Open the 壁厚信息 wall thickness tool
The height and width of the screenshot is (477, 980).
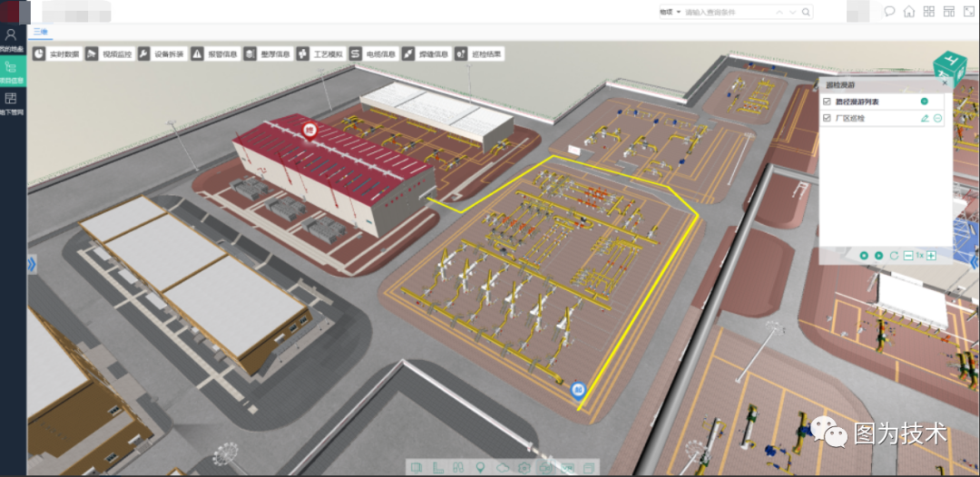(268, 54)
